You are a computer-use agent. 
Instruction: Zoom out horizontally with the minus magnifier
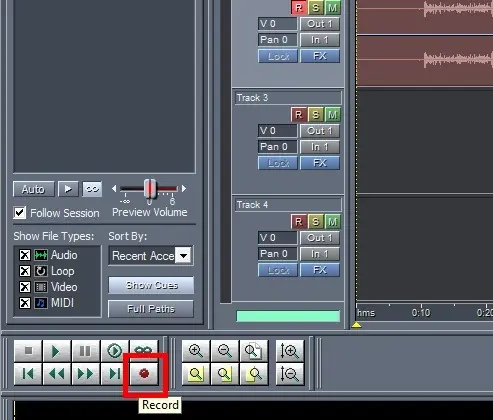click(x=225, y=351)
